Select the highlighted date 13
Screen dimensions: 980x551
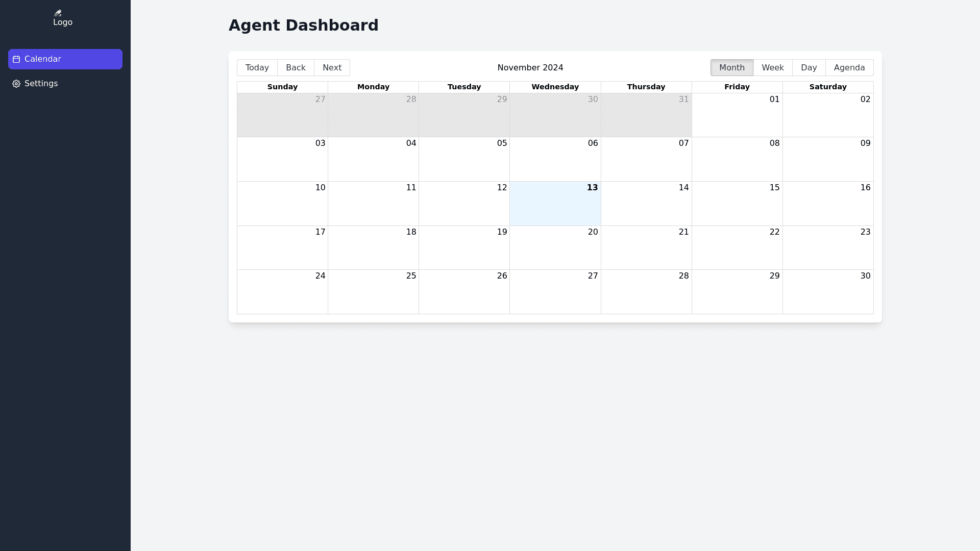(x=555, y=204)
